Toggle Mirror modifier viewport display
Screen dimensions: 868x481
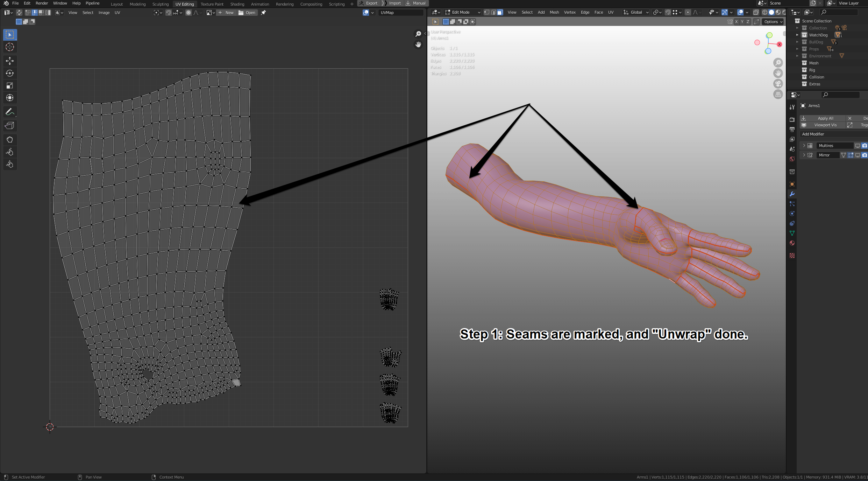tap(858, 155)
